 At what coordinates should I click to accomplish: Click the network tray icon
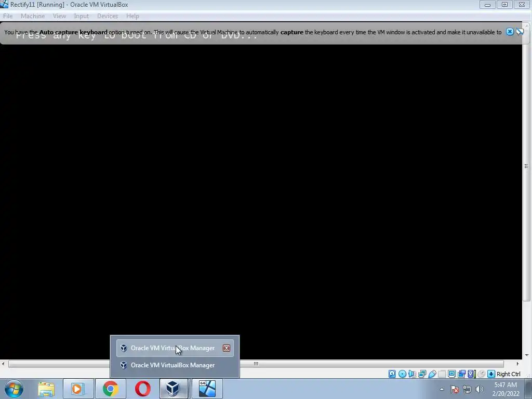click(467, 389)
